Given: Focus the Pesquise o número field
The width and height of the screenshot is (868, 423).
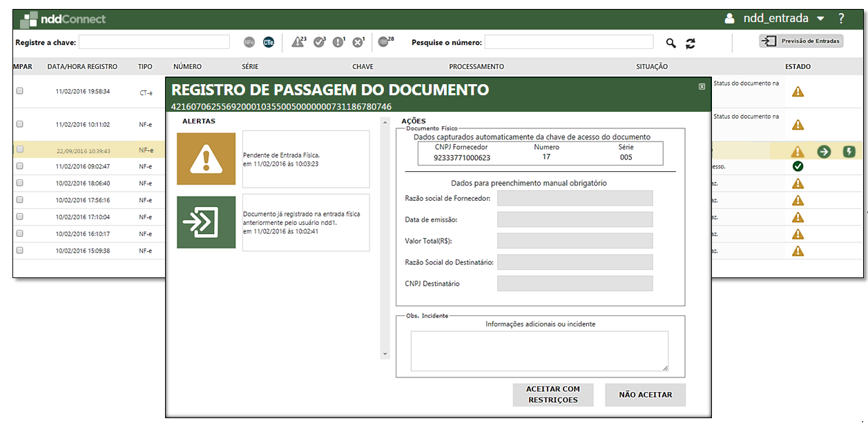Looking at the screenshot, I should 569,42.
